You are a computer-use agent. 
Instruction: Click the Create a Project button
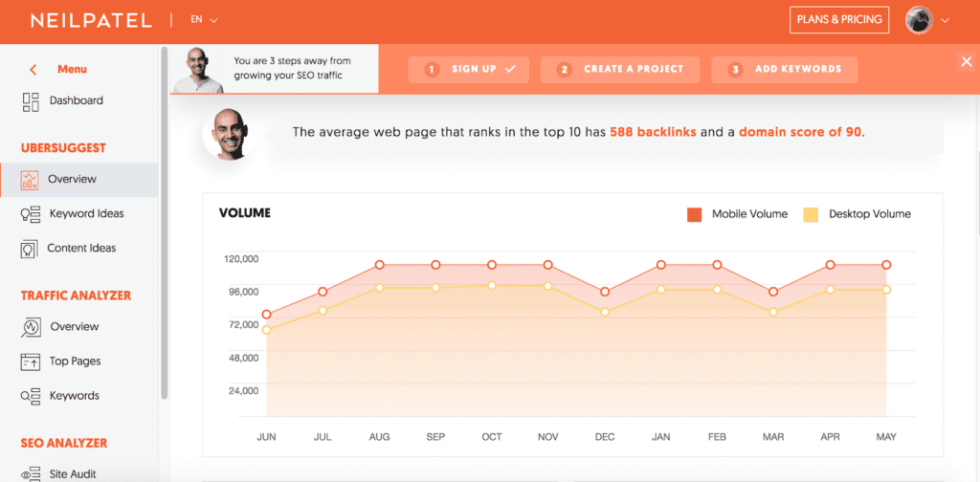point(620,69)
